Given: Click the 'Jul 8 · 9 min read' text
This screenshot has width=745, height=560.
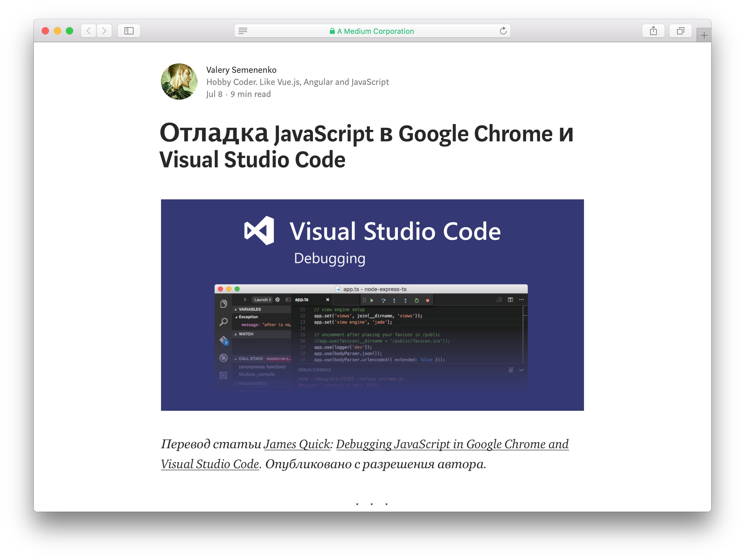Looking at the screenshot, I should tap(238, 94).
